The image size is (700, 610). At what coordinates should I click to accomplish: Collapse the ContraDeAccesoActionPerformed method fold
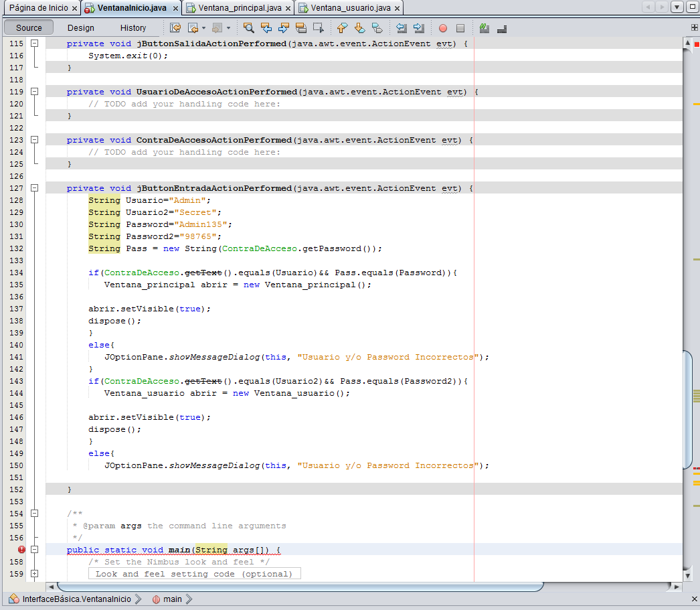34,140
